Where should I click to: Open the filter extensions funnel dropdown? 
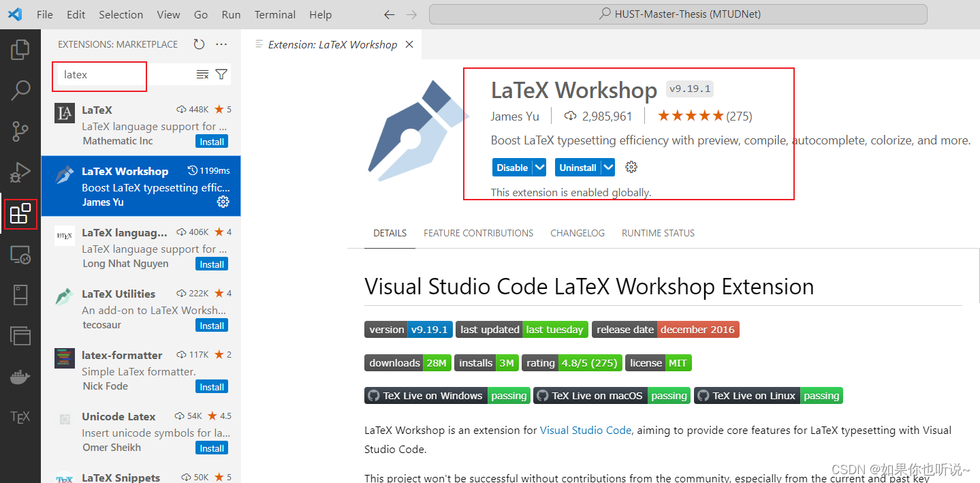click(x=220, y=74)
